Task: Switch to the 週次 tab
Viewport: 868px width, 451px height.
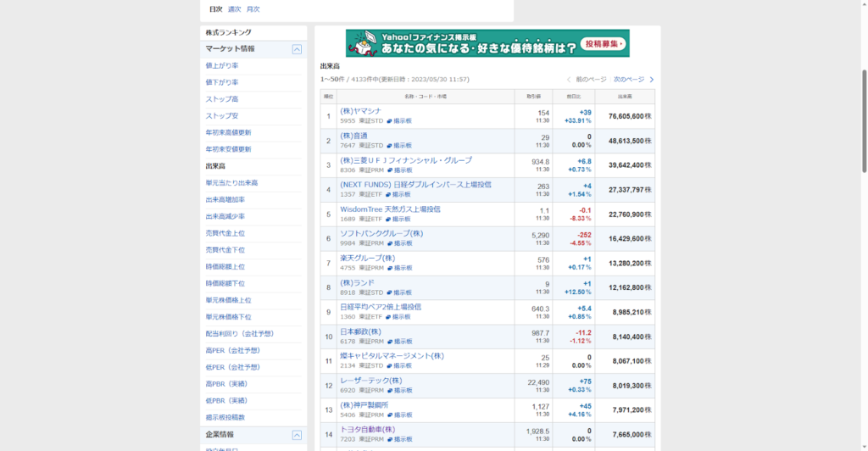Action: 235,9
